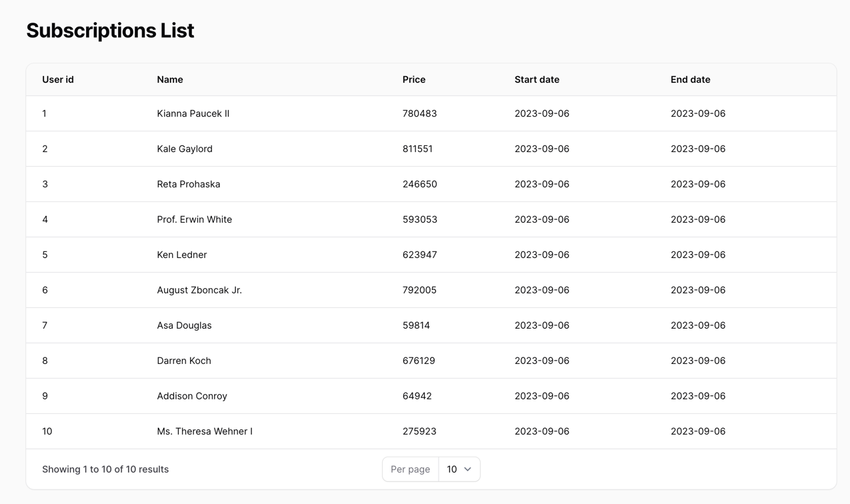Click the price 59814
Image resolution: width=850 pixels, height=504 pixels.
[x=416, y=325]
